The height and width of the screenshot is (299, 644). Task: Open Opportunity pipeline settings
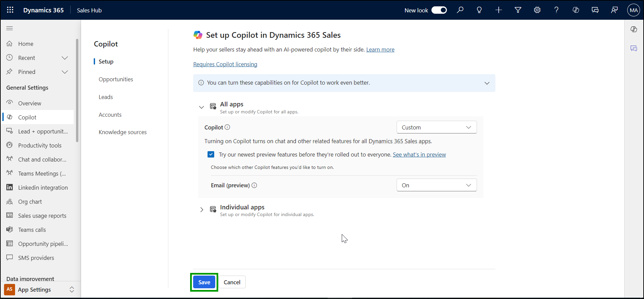click(37, 244)
